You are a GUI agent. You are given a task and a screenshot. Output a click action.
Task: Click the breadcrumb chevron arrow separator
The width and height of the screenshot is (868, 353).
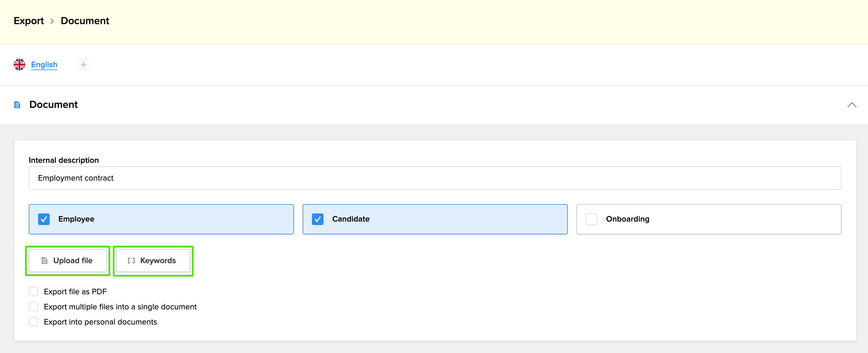click(x=52, y=21)
